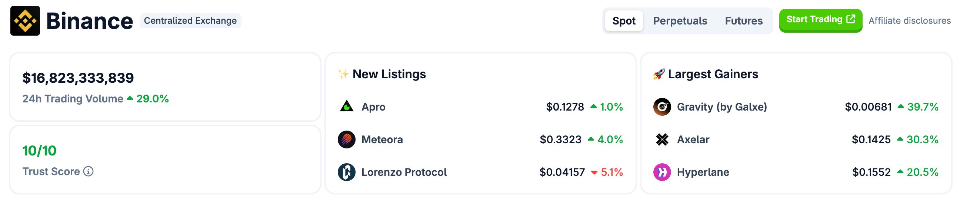Open the Lorenzo Protocol listing name

(x=404, y=173)
